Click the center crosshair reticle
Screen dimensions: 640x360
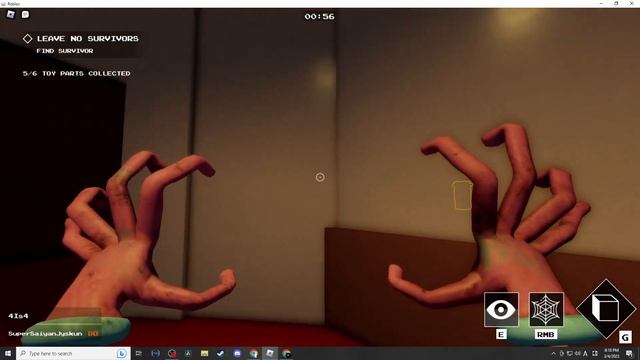tap(320, 177)
